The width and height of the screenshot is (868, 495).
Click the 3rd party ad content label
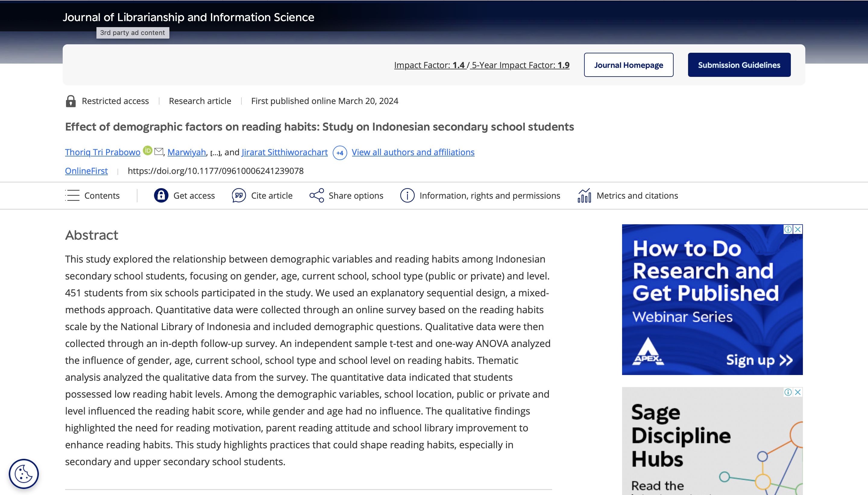tap(133, 33)
